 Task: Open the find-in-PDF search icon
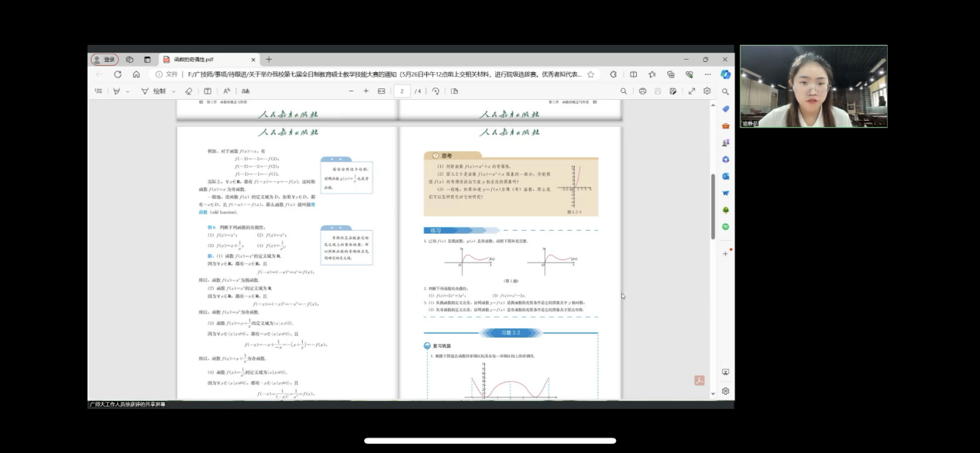[624, 91]
